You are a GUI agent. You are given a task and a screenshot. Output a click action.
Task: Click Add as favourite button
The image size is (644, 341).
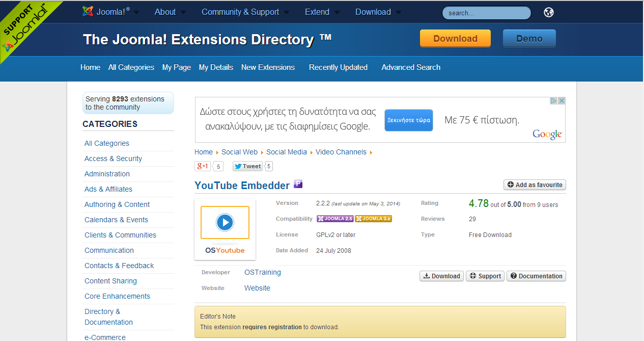point(535,185)
